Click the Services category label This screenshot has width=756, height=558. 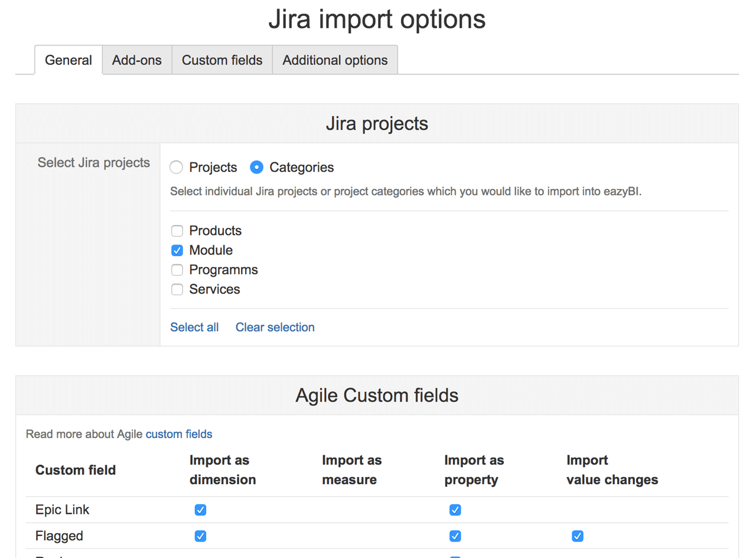point(214,289)
